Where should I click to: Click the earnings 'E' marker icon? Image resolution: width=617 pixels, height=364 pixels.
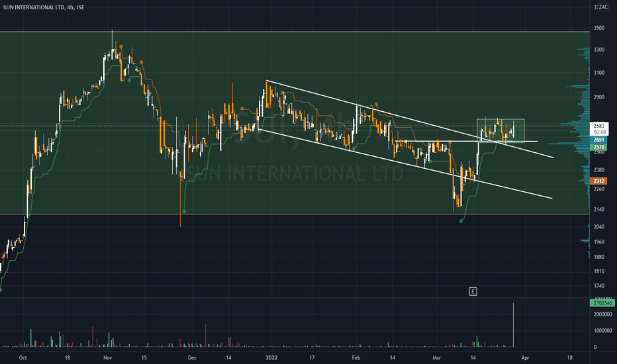[x=473, y=292]
